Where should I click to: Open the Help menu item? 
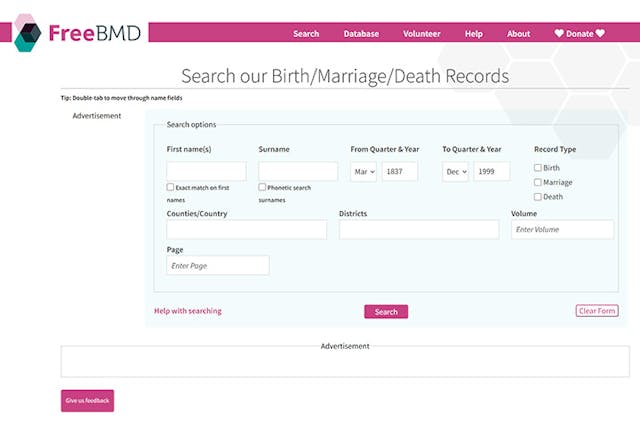coord(474,34)
